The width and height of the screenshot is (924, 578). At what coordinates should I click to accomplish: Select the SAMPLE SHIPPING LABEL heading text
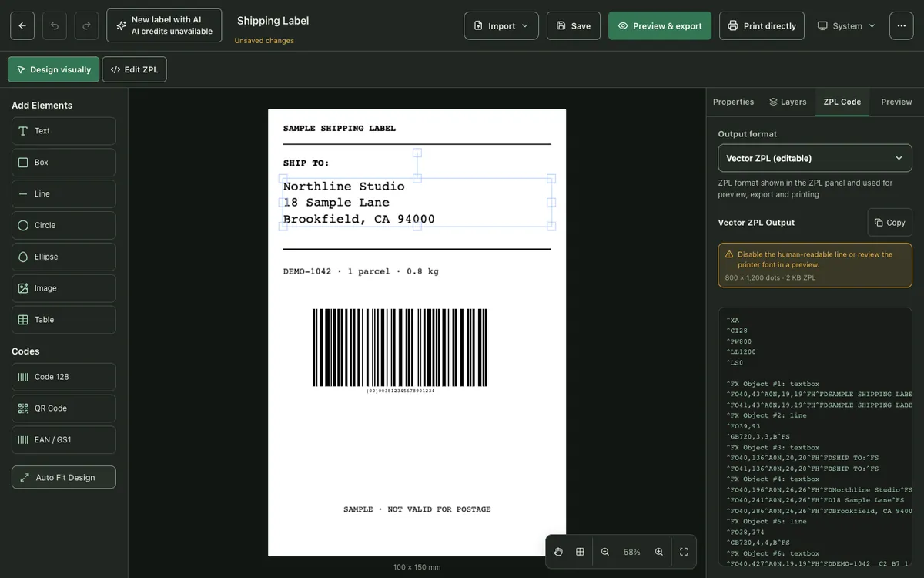pyautogui.click(x=340, y=129)
